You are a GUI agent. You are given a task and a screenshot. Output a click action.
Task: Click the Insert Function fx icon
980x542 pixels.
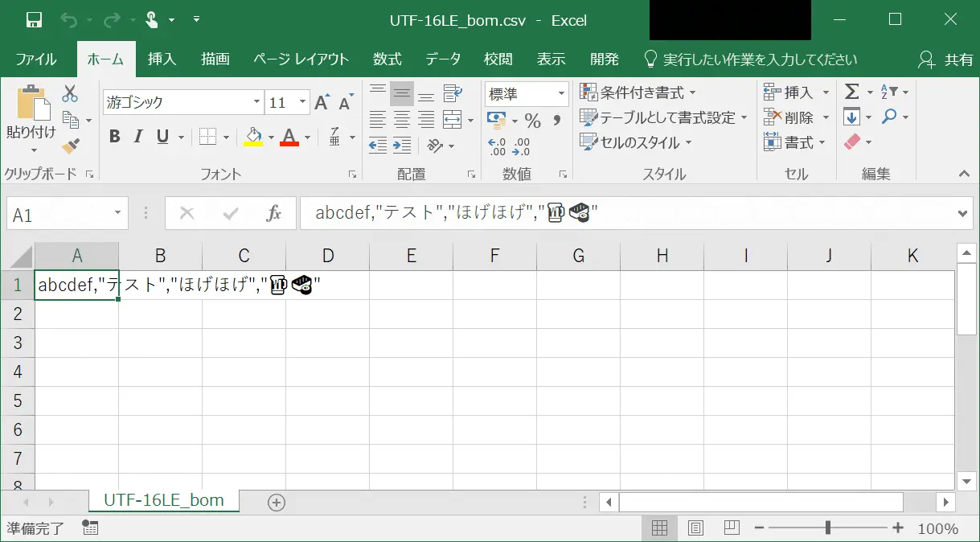(x=274, y=214)
